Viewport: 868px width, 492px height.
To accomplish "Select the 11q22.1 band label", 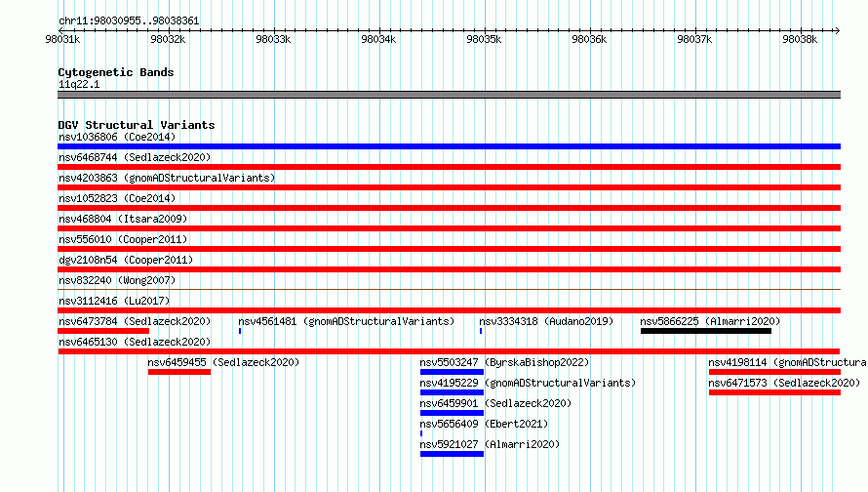I will 79,84.
